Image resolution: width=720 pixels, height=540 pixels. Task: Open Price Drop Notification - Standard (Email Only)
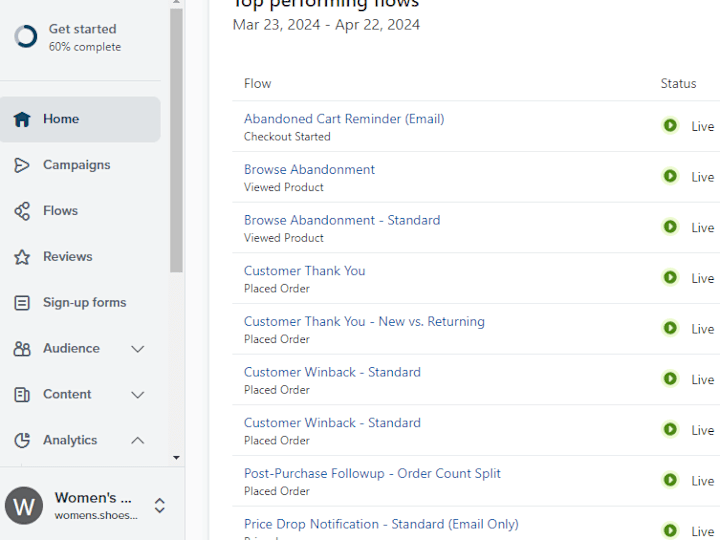point(381,524)
